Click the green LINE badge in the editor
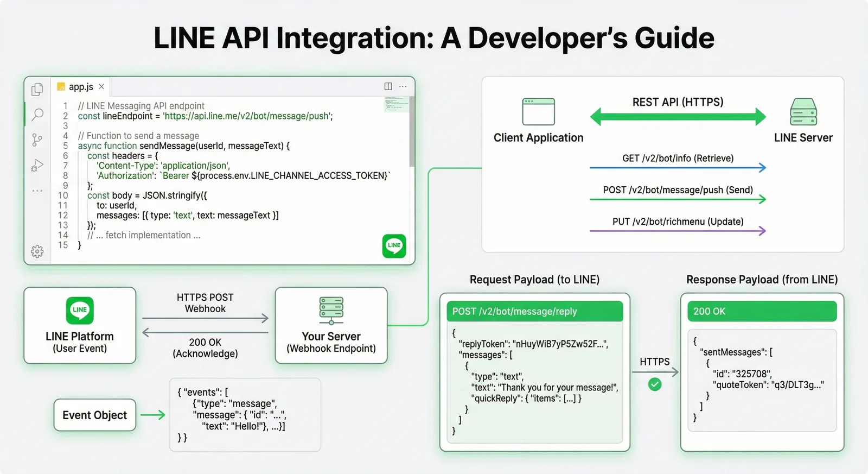This screenshot has height=474, width=868. pyautogui.click(x=394, y=245)
